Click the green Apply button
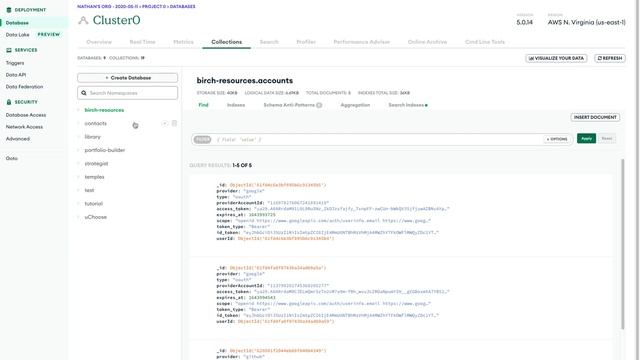640x360 pixels. point(587,139)
